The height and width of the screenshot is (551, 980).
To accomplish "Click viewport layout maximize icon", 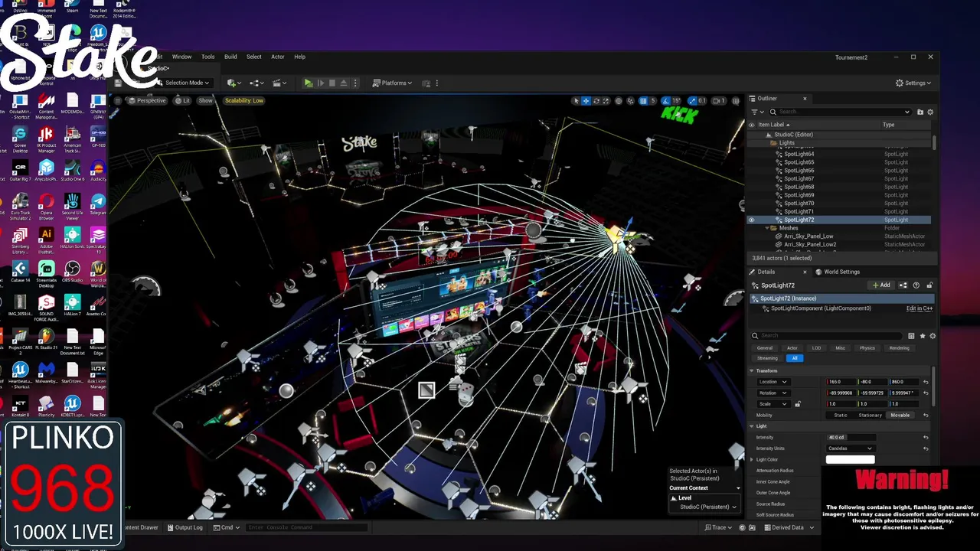I will pyautogui.click(x=736, y=101).
